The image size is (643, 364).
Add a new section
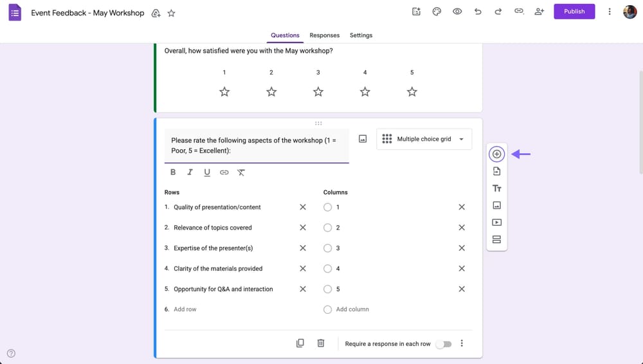click(x=496, y=239)
